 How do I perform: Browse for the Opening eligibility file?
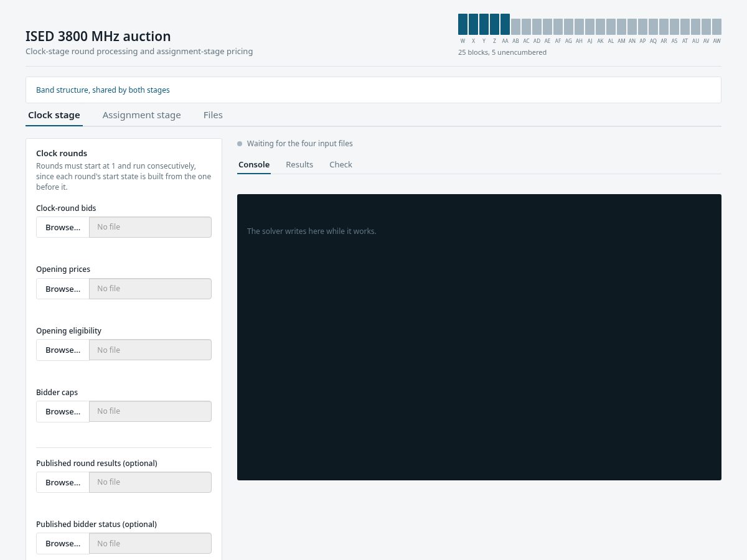tap(63, 350)
